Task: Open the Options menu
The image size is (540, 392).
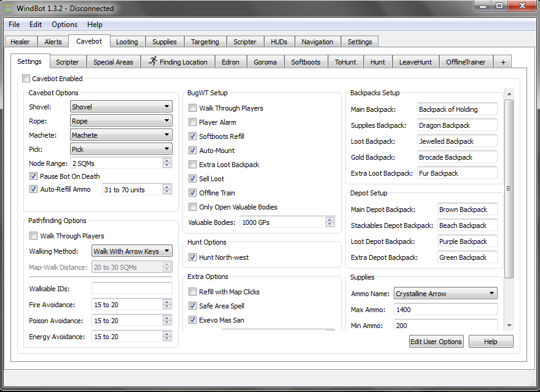Action: point(64,25)
